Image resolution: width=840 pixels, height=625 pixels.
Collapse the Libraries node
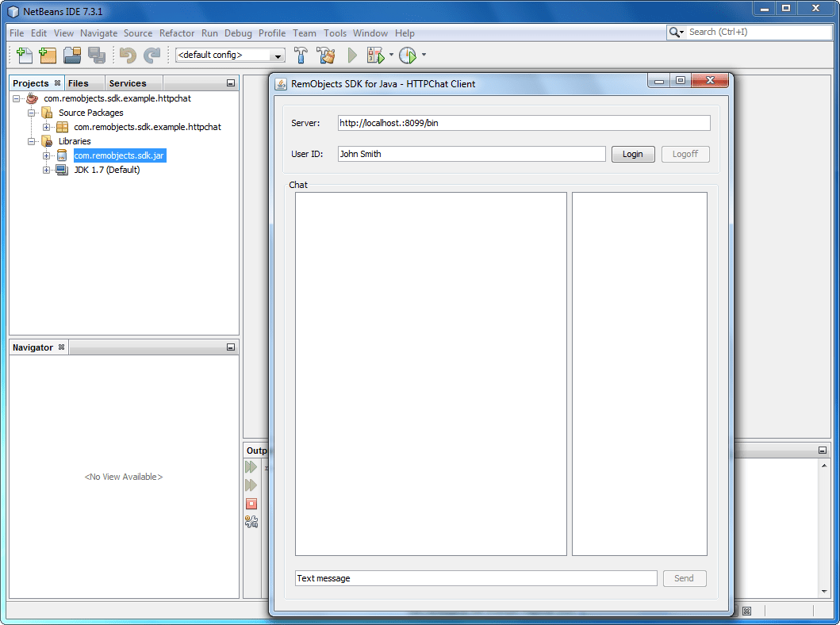[32, 141]
